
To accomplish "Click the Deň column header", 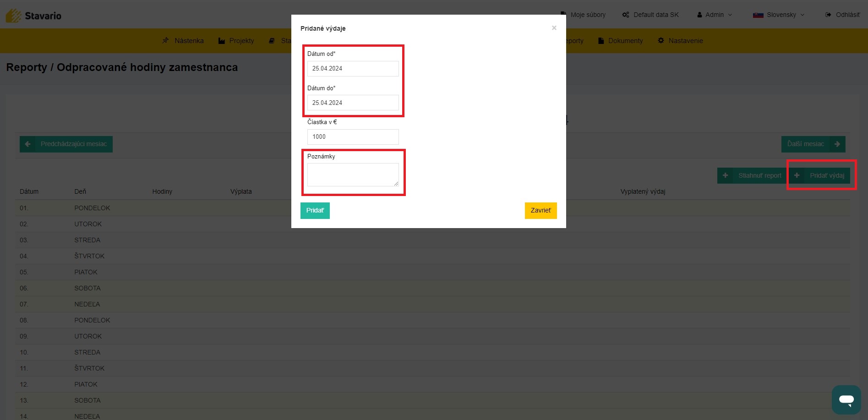I will pos(80,191).
